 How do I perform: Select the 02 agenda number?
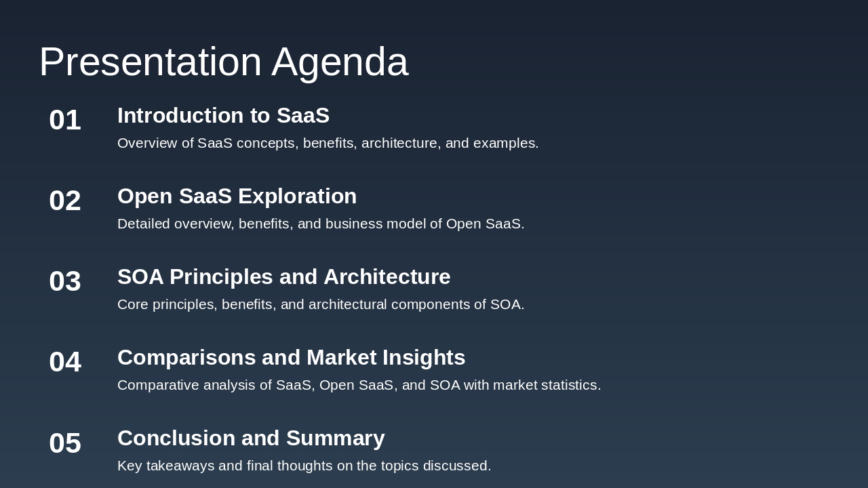click(x=65, y=201)
